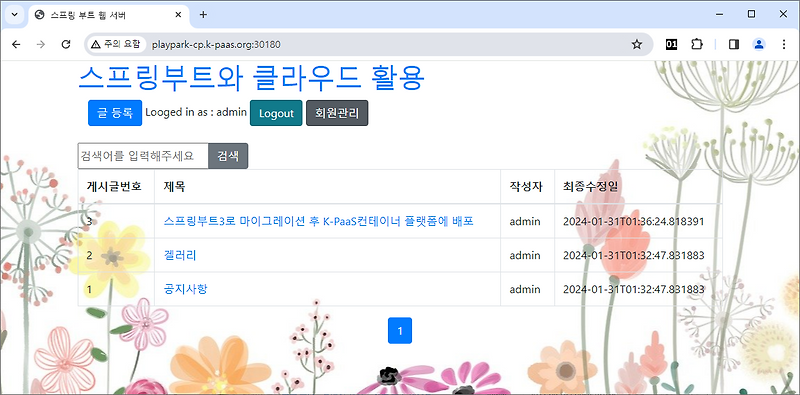Bookmark this page with the star icon

636,45
